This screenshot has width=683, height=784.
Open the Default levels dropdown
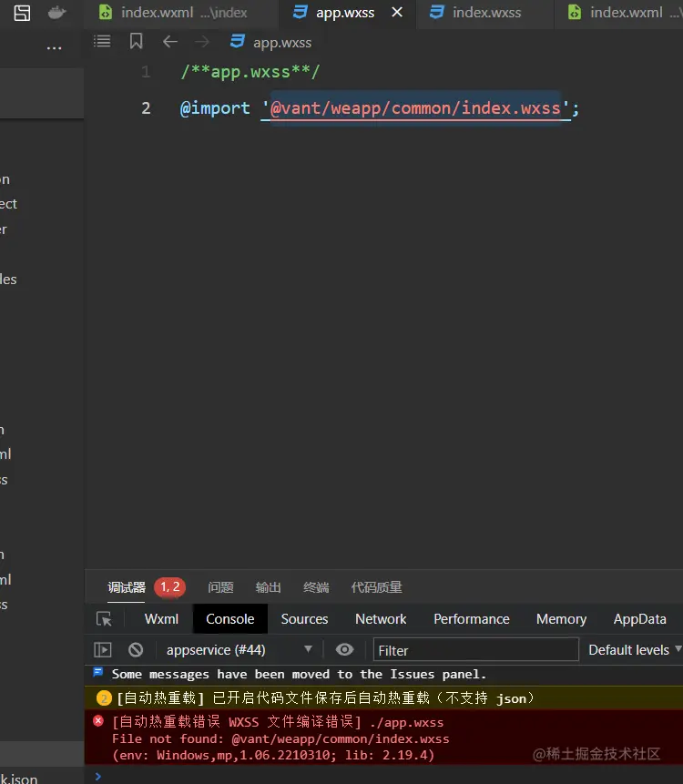pyautogui.click(x=635, y=650)
